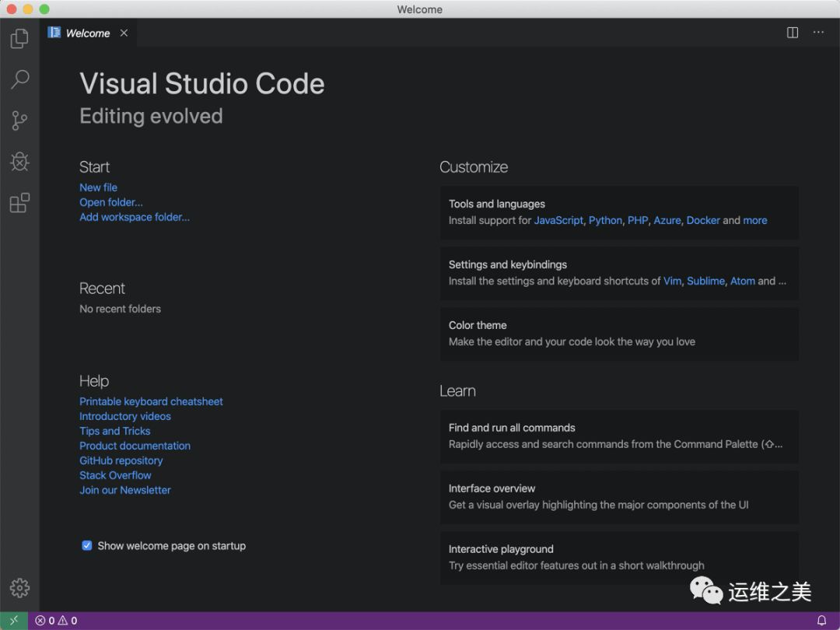The width and height of the screenshot is (840, 630).
Task: Open remote window indicator in status bar
Action: click(x=14, y=621)
